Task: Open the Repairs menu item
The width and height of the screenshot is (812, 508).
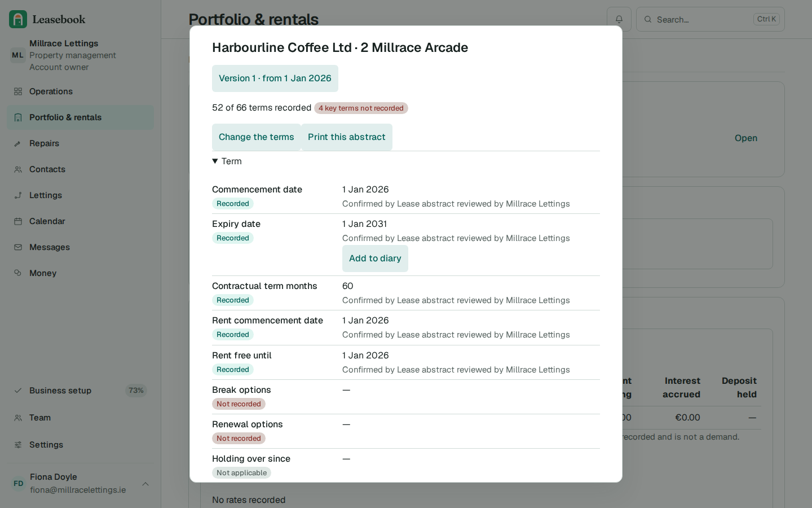Action: tap(80, 143)
